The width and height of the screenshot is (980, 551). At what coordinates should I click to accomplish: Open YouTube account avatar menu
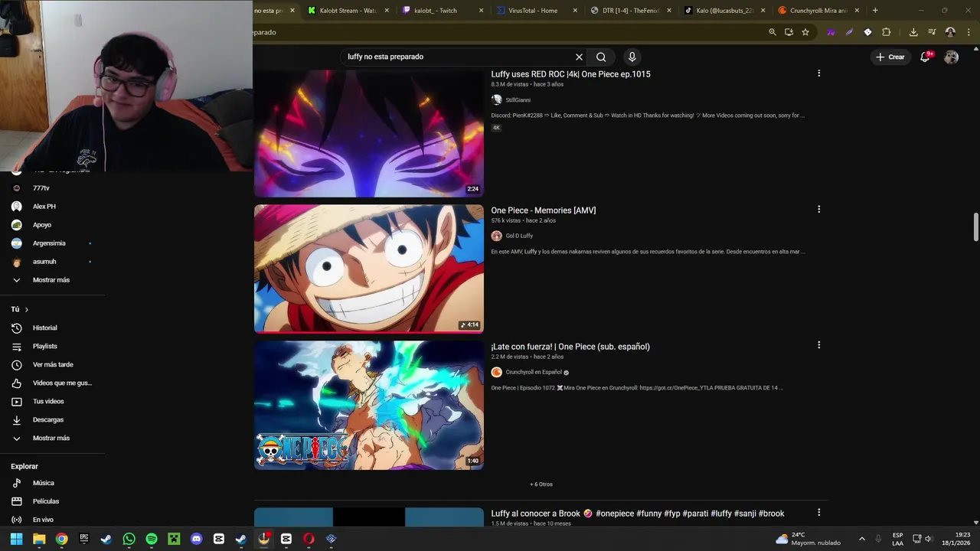coord(951,57)
